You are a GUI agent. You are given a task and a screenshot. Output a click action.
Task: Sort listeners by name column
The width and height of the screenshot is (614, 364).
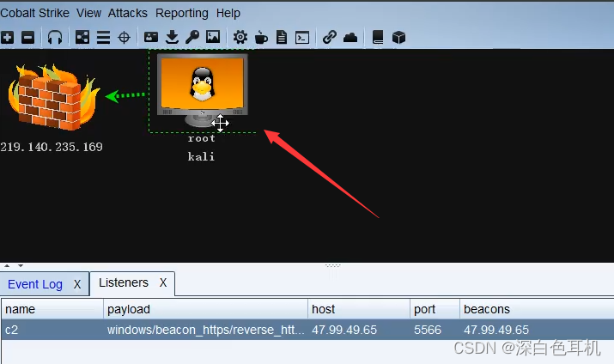click(52, 309)
